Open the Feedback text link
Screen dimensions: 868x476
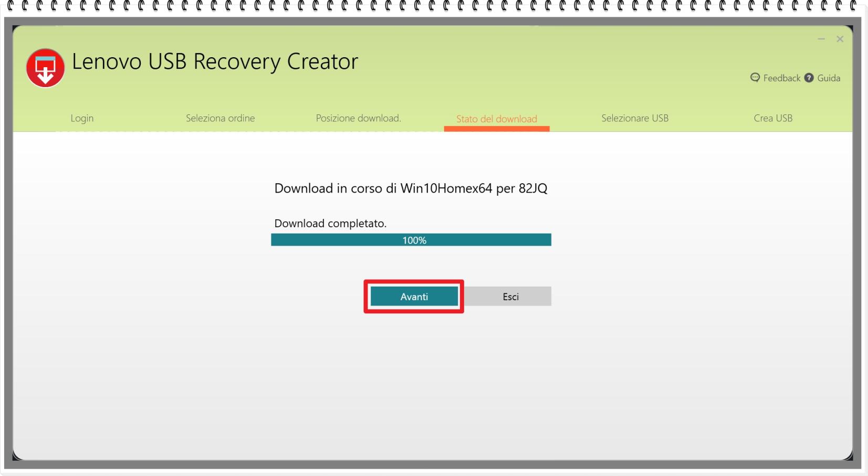click(x=781, y=78)
